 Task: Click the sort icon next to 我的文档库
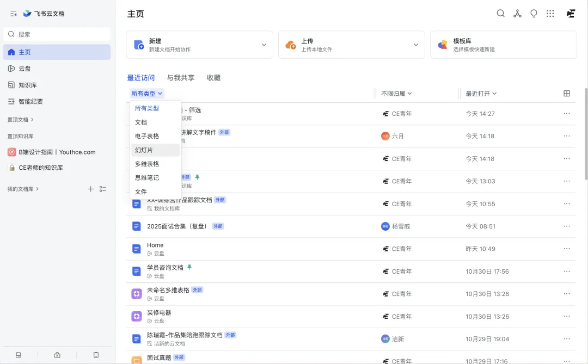103,189
